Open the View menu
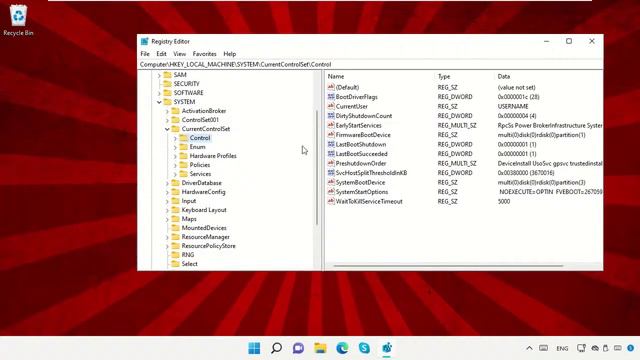Image resolution: width=640 pixels, height=360 pixels. 179,54
